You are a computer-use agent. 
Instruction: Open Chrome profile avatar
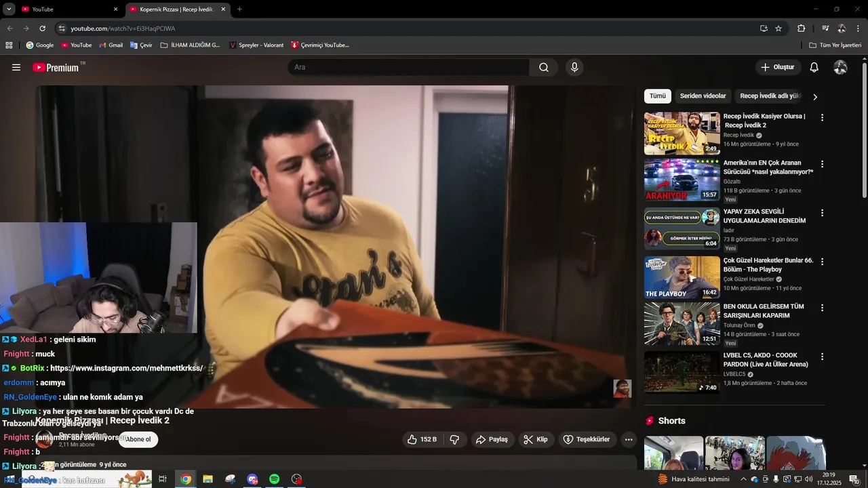[x=842, y=28]
